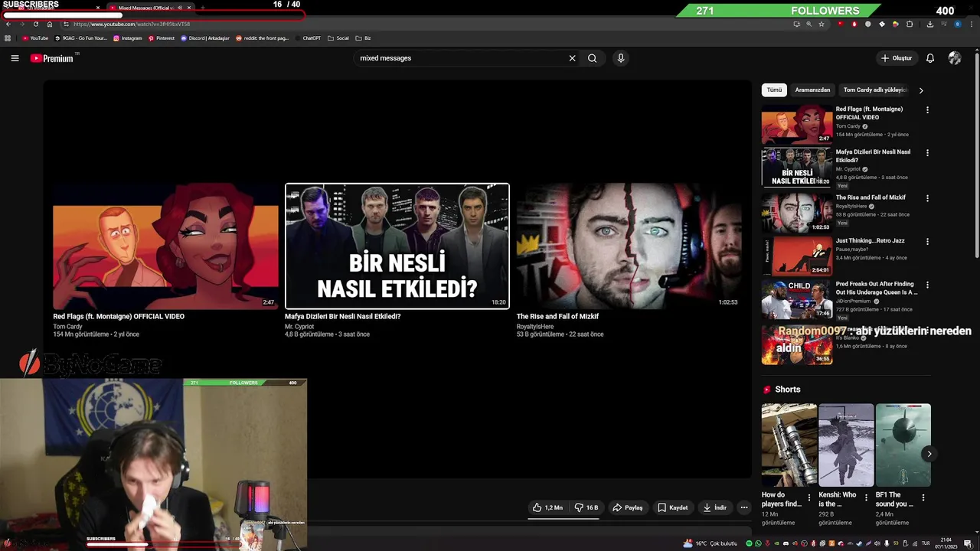Reload the page with the refresh icon
The image size is (980, 551).
36,24
